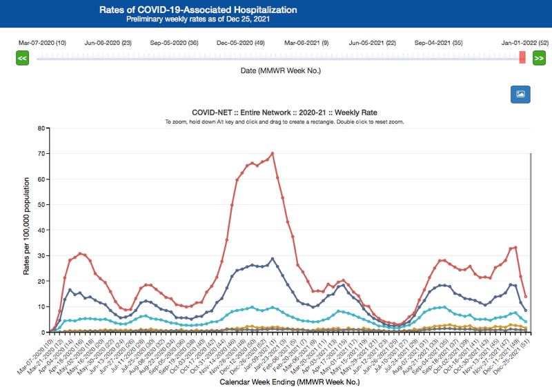Download chart using the blue image icon
Screen dimensions: 552x392
pyautogui.click(x=520, y=94)
